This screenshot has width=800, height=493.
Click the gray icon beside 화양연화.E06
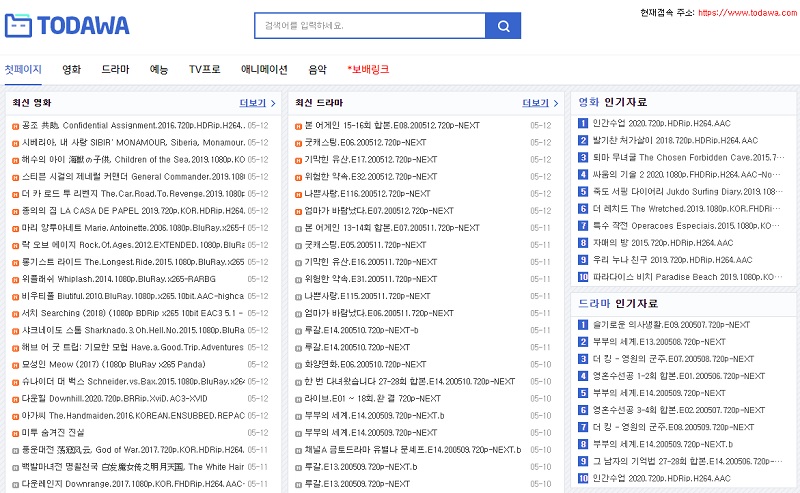[x=298, y=365]
